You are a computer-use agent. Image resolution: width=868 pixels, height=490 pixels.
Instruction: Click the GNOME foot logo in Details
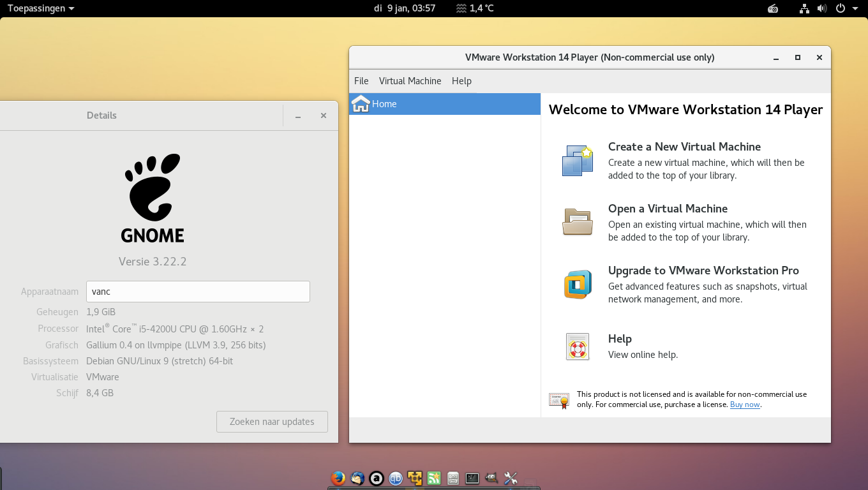pos(153,198)
